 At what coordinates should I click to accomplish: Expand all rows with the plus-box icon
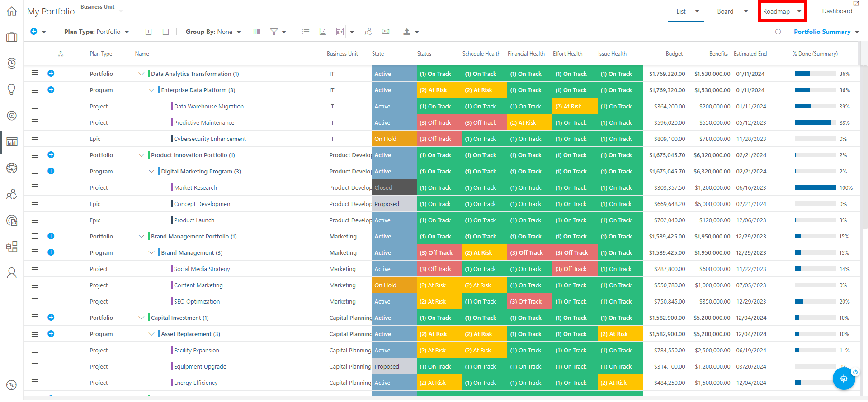coord(148,32)
